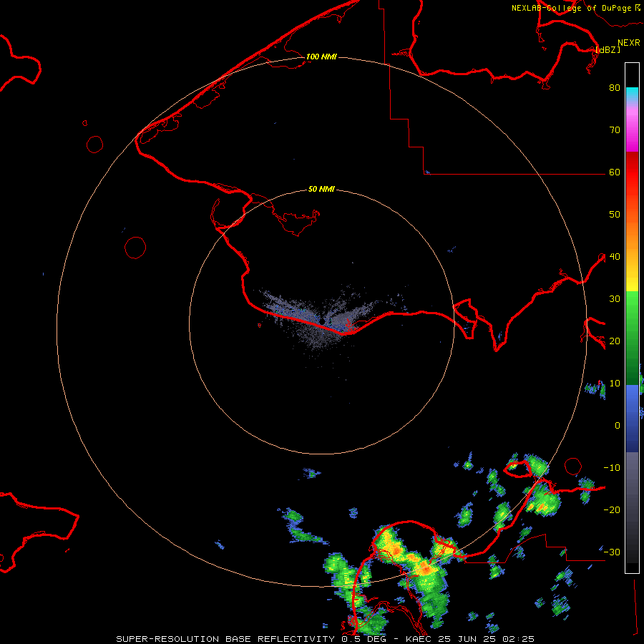644x644 pixels.
Task: Click the -20 value on the dBZ scale
Action: [612, 510]
